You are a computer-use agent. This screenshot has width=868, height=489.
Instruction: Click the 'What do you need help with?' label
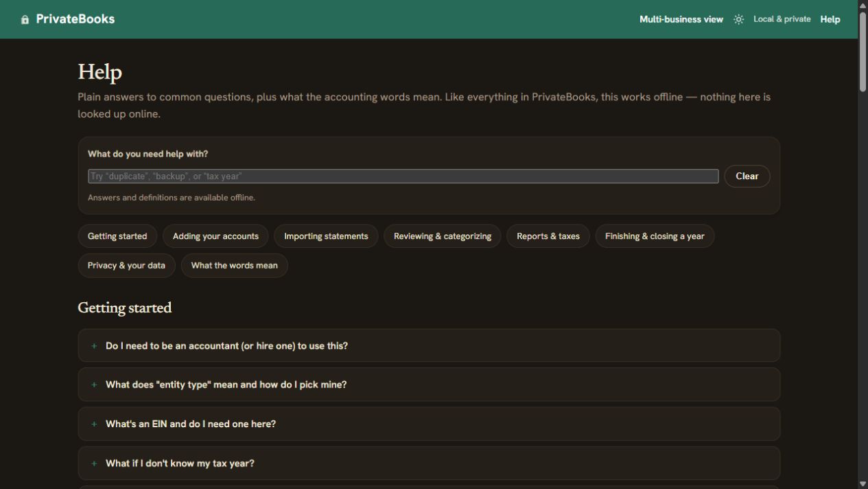pos(148,154)
